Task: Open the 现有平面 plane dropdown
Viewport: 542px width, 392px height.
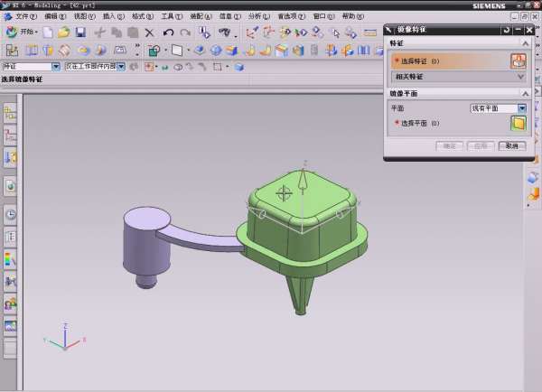Action: click(x=521, y=108)
